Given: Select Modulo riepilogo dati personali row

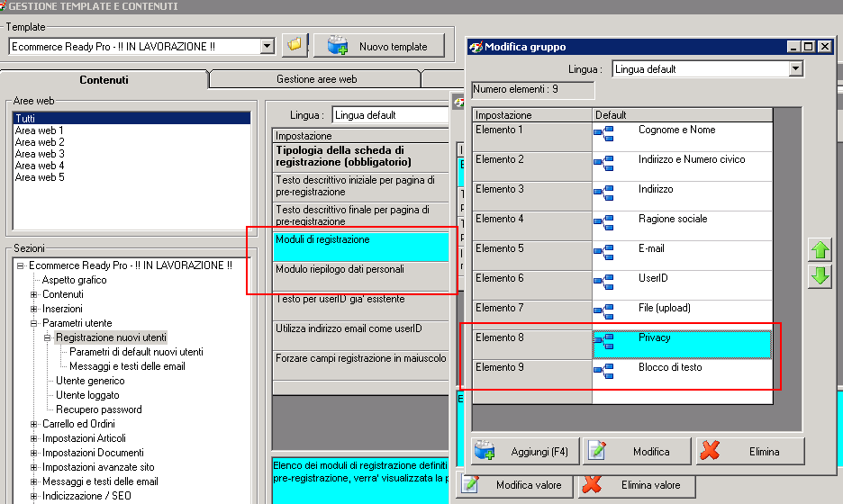Looking at the screenshot, I should point(361,276).
